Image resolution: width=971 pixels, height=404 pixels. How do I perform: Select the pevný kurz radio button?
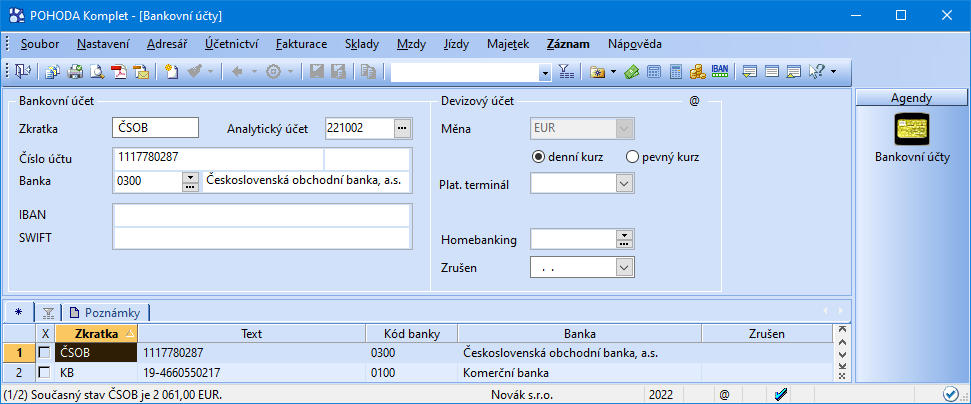[632, 157]
